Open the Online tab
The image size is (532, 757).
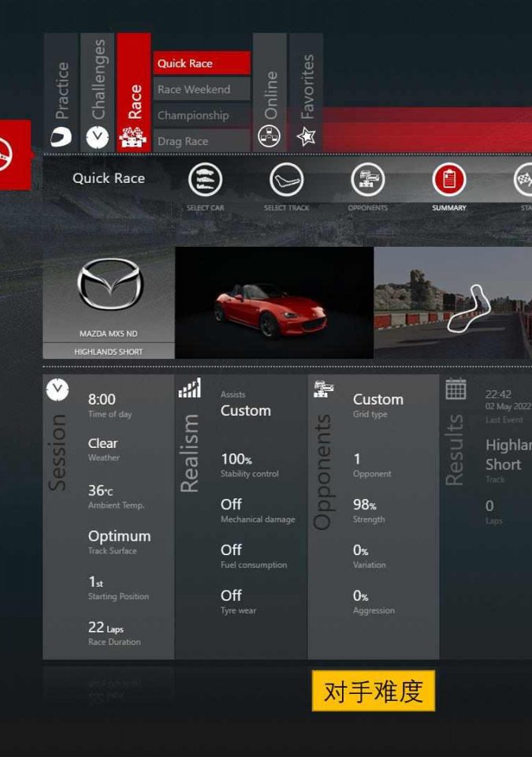pyautogui.click(x=270, y=91)
